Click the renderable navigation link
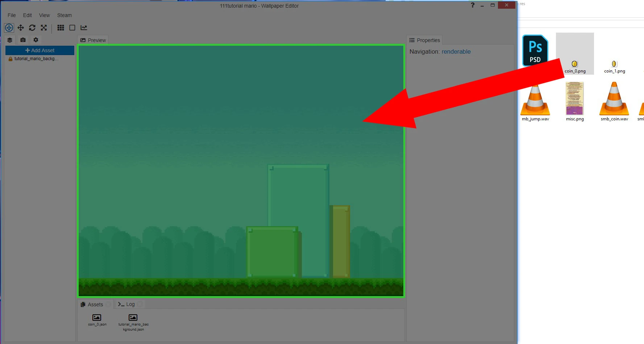644x344 pixels. point(456,51)
